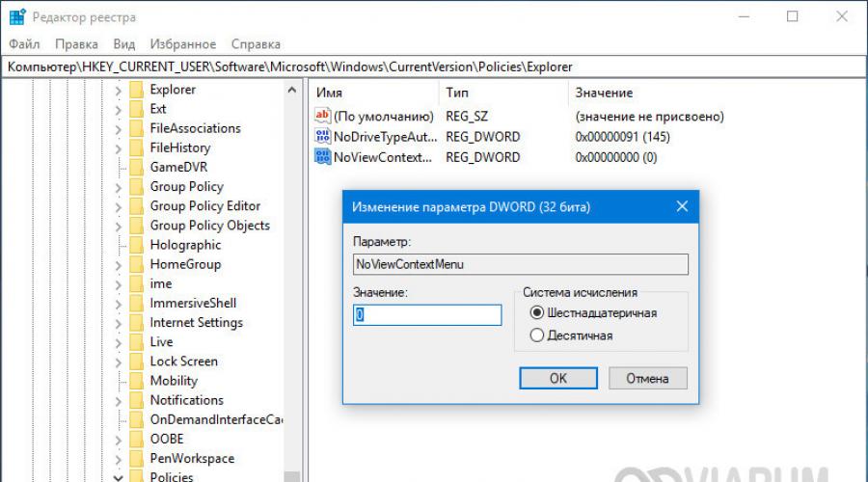Click the Lock Screen folder icon
Viewport: 868px width, 482px height.
[x=137, y=361]
